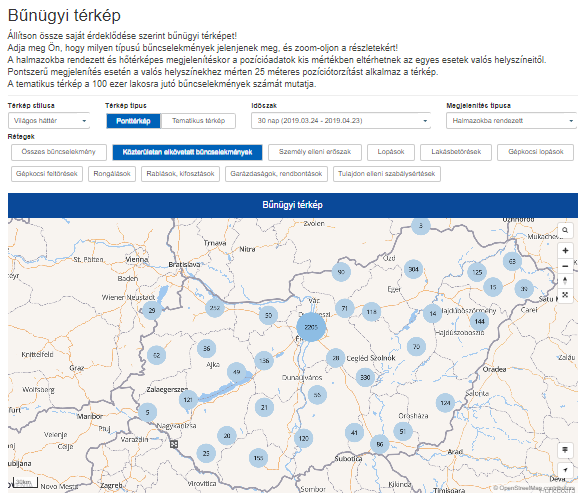The image size is (587, 502).
Task: Zoom in with the plus button
Action: [565, 250]
